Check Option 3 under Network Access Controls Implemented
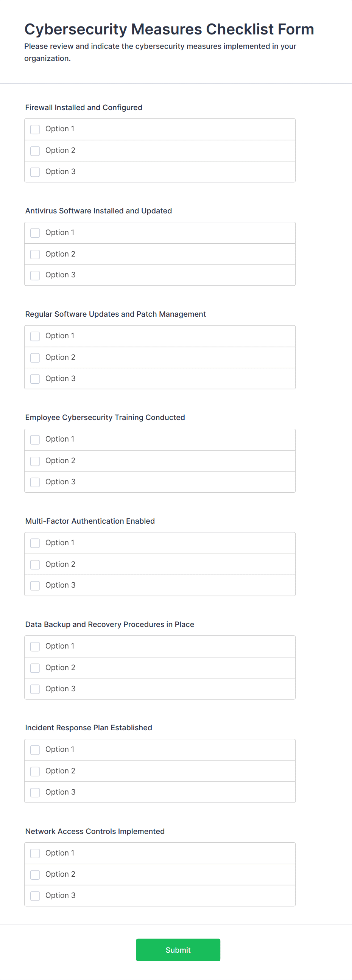 [34, 896]
